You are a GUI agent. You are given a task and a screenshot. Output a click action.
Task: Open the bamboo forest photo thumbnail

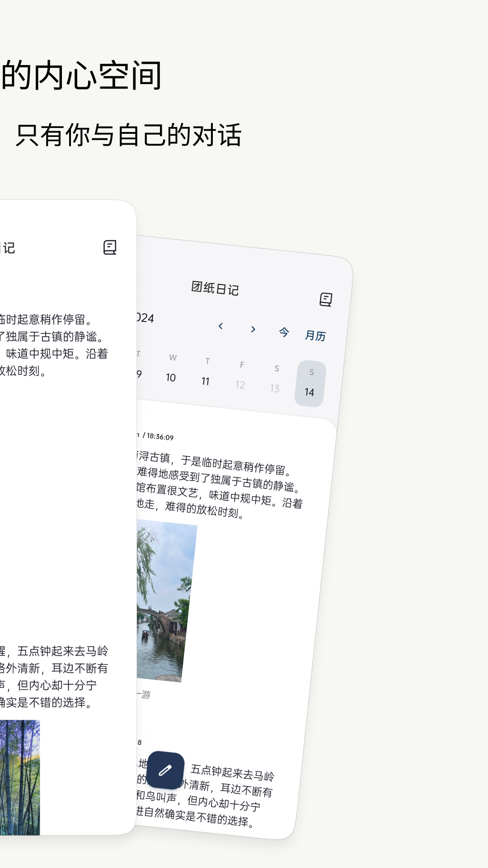[x=20, y=777]
